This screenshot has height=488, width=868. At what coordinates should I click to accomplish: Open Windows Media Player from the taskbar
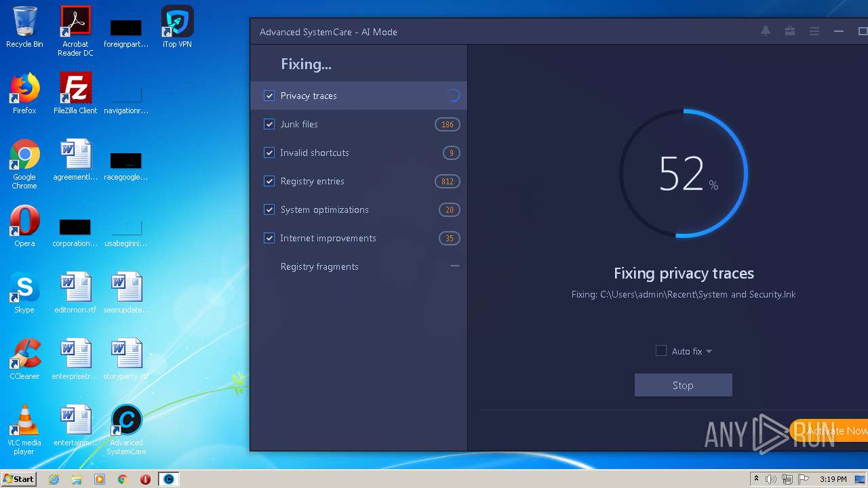click(100, 479)
